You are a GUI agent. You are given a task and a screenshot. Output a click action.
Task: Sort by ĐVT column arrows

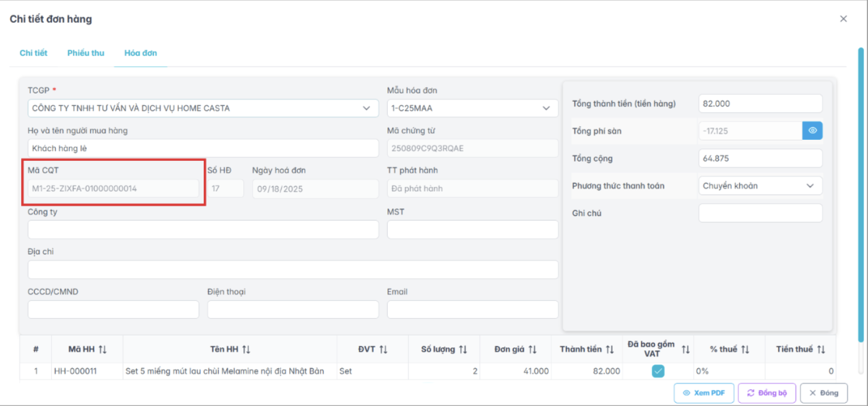pos(383,350)
